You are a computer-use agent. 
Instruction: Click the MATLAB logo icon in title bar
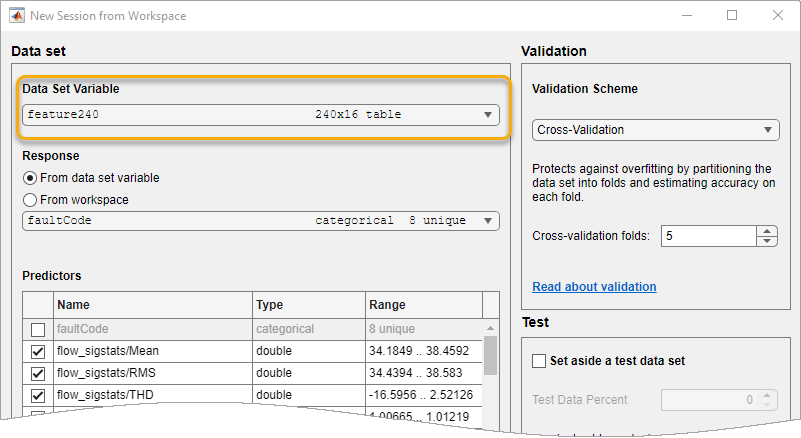18,16
